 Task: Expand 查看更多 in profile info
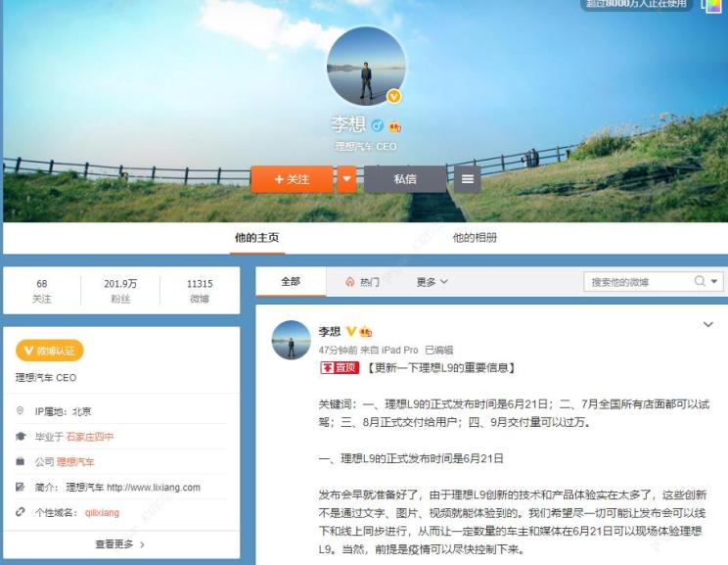[x=120, y=543]
